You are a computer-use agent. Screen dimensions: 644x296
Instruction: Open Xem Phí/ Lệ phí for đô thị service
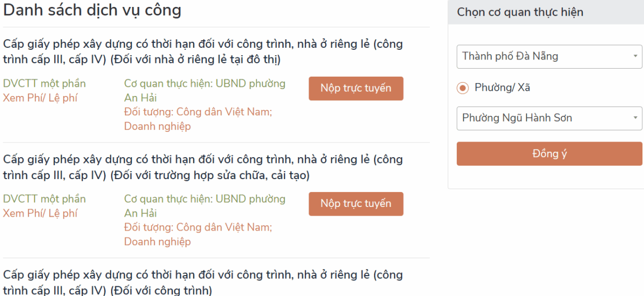40,98
